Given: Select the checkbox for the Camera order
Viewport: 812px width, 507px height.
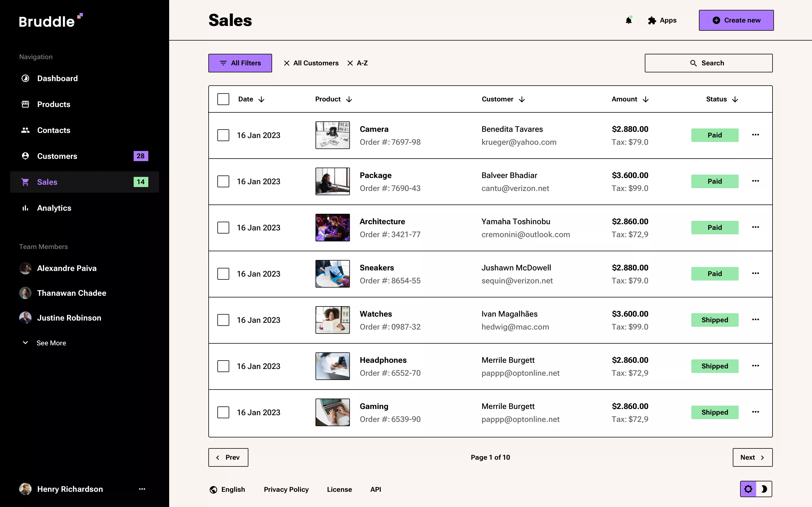Looking at the screenshot, I should click(x=223, y=135).
